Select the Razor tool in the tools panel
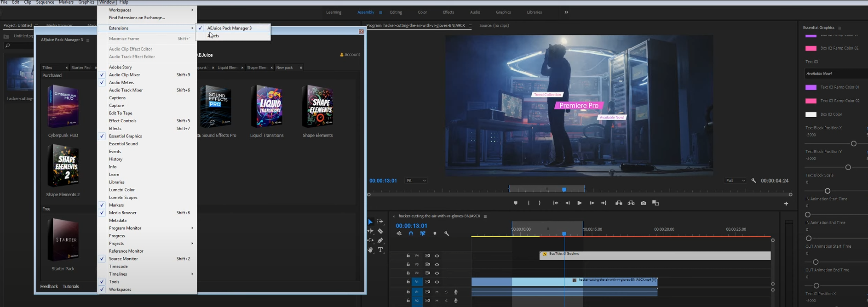The height and width of the screenshot is (307, 868). pyautogui.click(x=380, y=231)
